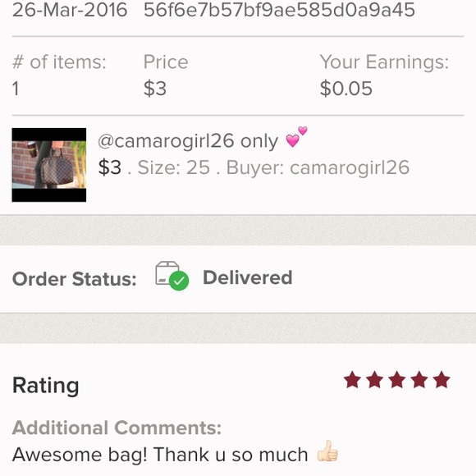Select the second rating star
Viewport: 476px width, 476px height.
(x=374, y=379)
